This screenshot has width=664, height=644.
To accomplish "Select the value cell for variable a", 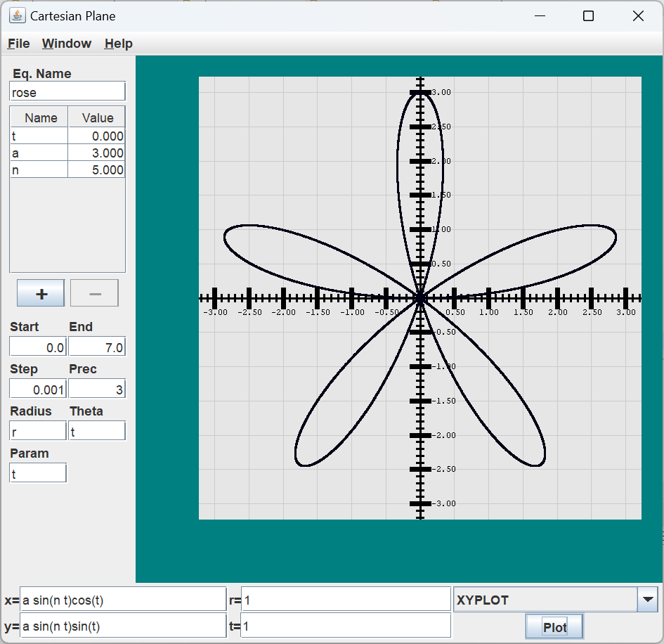I will click(x=96, y=153).
